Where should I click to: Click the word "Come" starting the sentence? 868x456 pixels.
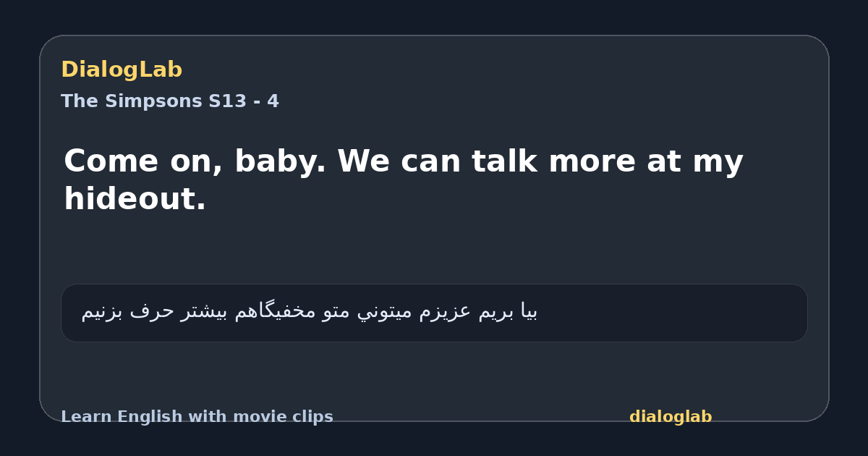coord(111,161)
